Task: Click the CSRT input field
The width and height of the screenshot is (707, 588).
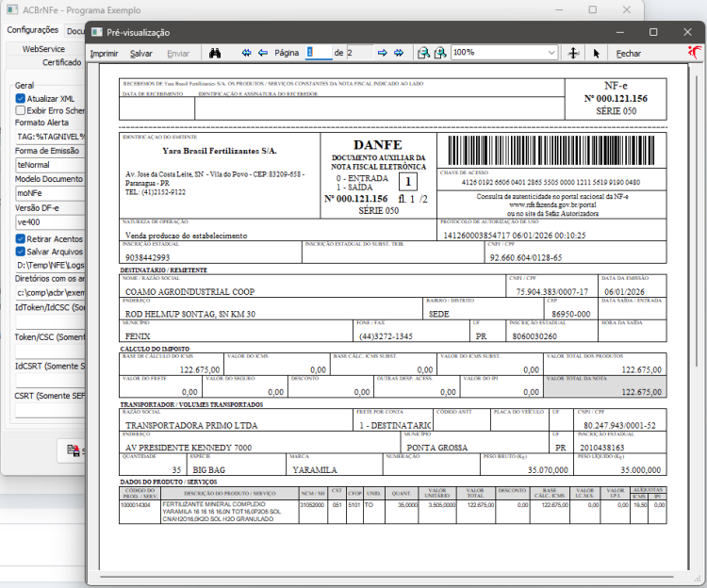Action: pos(50,410)
